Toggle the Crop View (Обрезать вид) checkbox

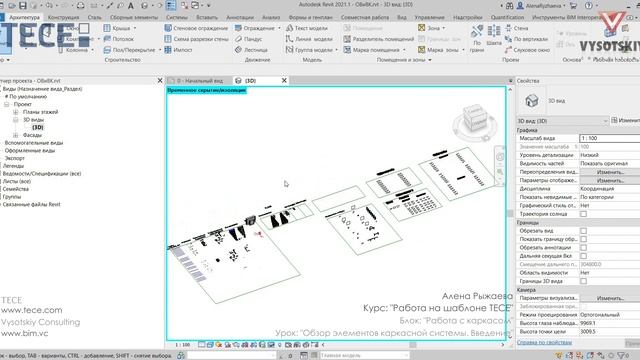pos(584,231)
